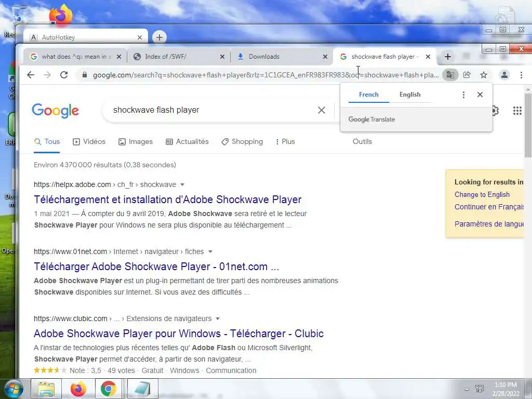
Task: Reload the page with refresh icon
Action: coord(64,75)
